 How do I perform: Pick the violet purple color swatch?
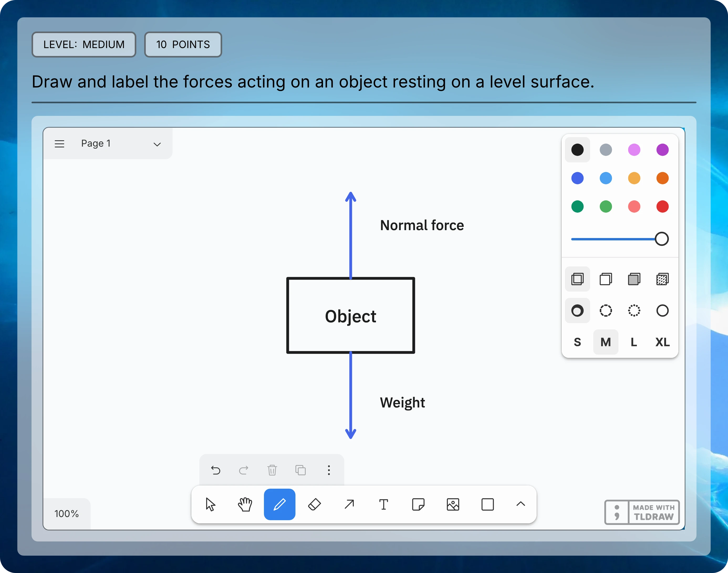click(663, 150)
